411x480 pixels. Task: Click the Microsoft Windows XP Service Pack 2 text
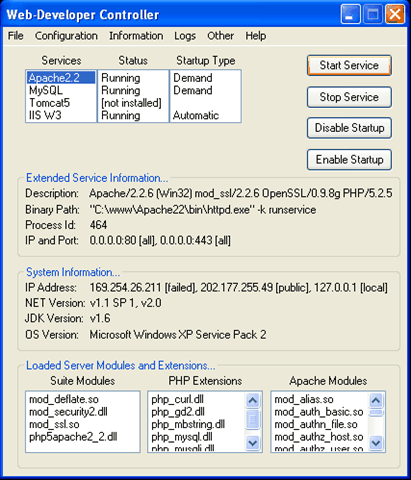[178, 335]
